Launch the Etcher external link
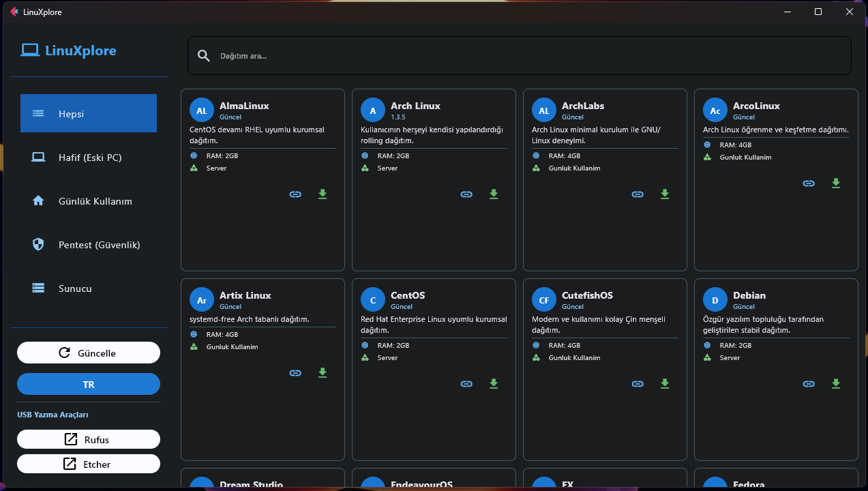Screen dimensions: 868x491 click(x=89, y=464)
